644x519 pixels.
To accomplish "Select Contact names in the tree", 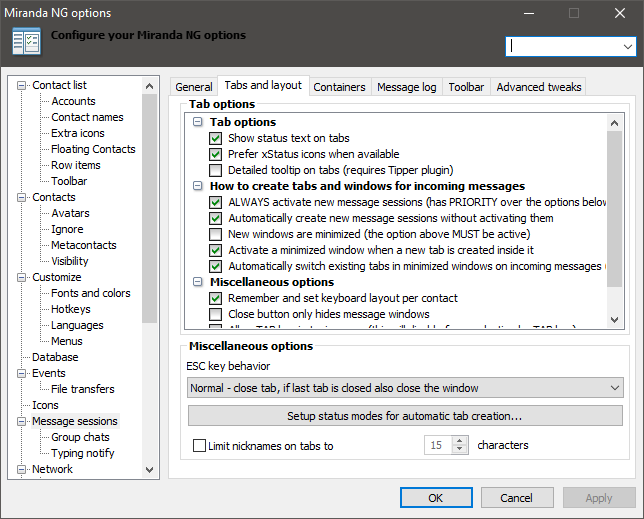I will (x=87, y=117).
